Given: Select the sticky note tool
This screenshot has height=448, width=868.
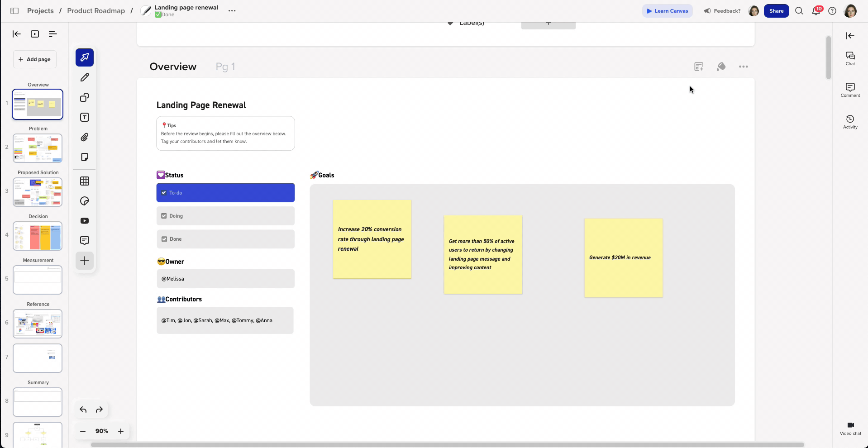Looking at the screenshot, I should [x=85, y=157].
